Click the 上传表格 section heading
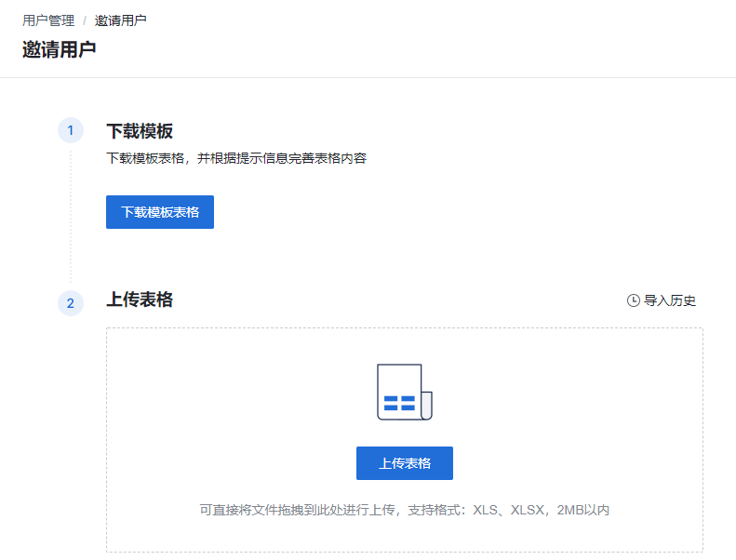Screen dimensions: 736x560 coord(140,300)
